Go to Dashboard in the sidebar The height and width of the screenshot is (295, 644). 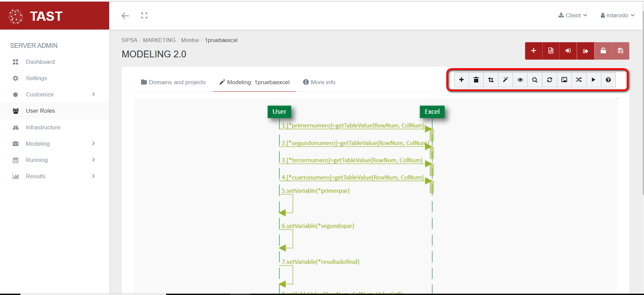(x=40, y=62)
